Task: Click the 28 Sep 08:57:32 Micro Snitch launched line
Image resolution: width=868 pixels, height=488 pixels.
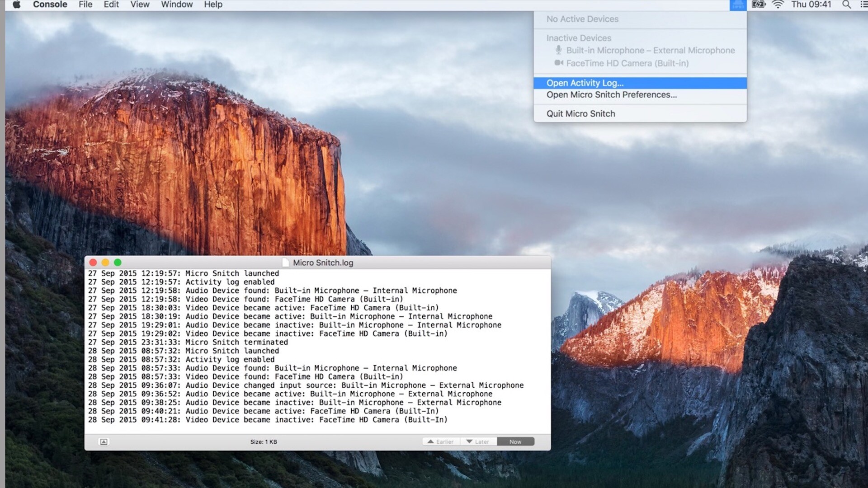Action: click(184, 351)
